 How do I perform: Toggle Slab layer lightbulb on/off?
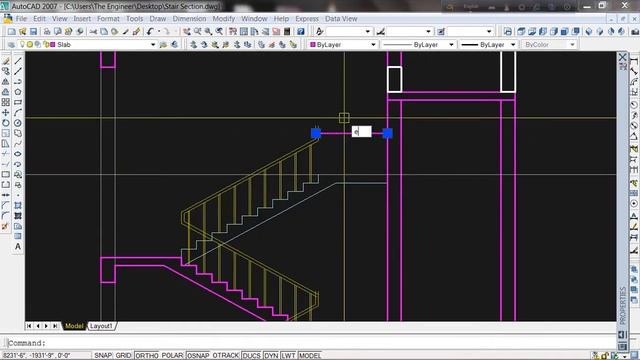22,44
